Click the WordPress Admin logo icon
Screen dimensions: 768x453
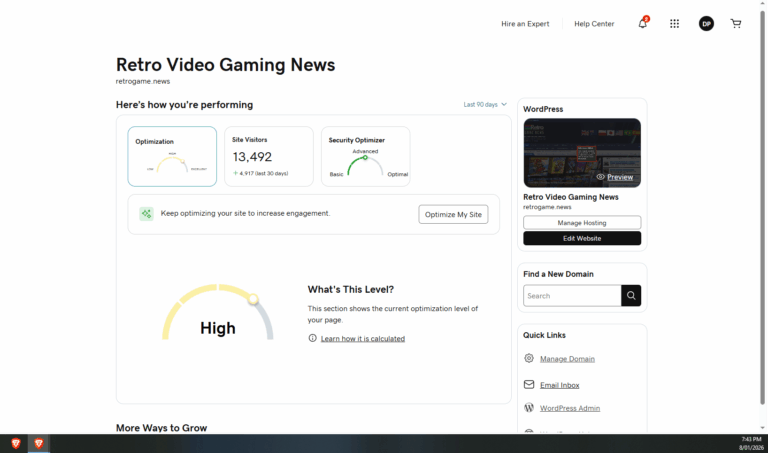pyautogui.click(x=529, y=408)
